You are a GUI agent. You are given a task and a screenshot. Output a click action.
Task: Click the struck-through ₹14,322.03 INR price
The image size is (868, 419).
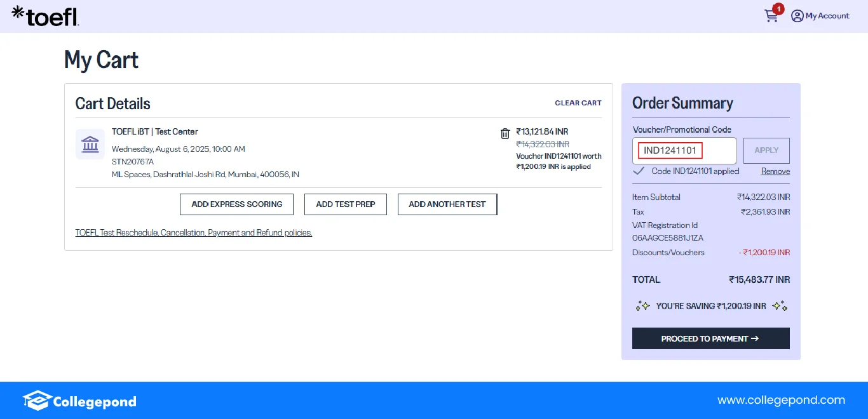click(543, 144)
